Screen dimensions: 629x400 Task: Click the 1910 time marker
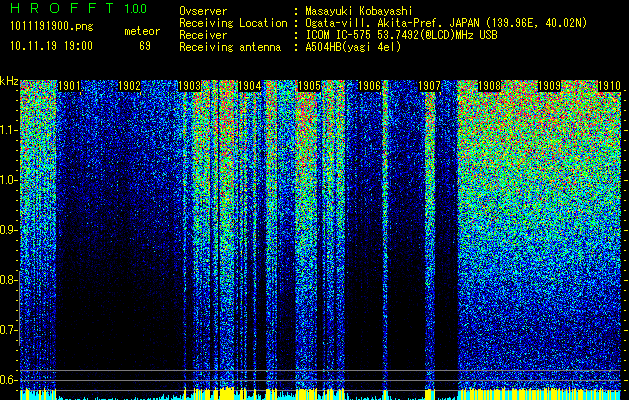click(x=609, y=86)
